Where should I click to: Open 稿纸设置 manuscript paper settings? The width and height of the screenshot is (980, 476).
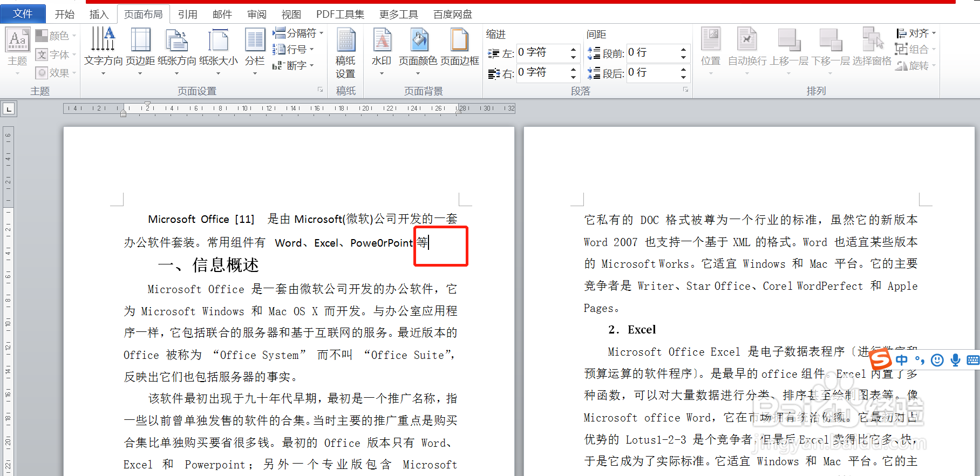click(345, 53)
